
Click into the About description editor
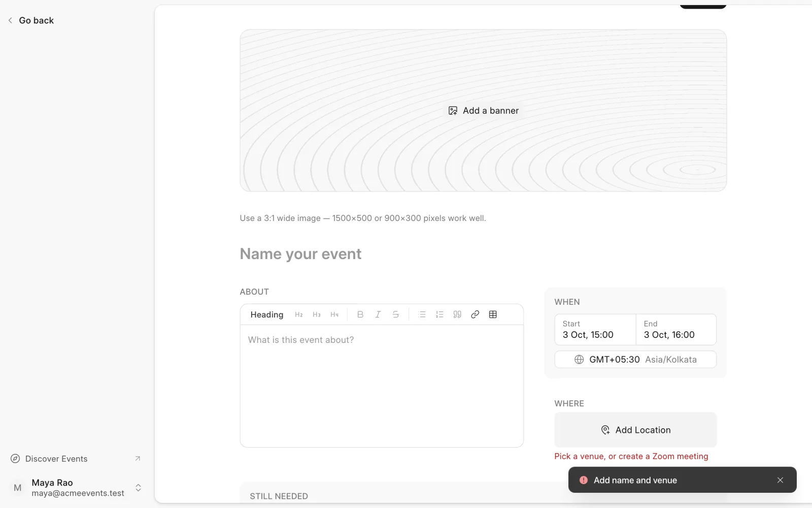(x=382, y=386)
